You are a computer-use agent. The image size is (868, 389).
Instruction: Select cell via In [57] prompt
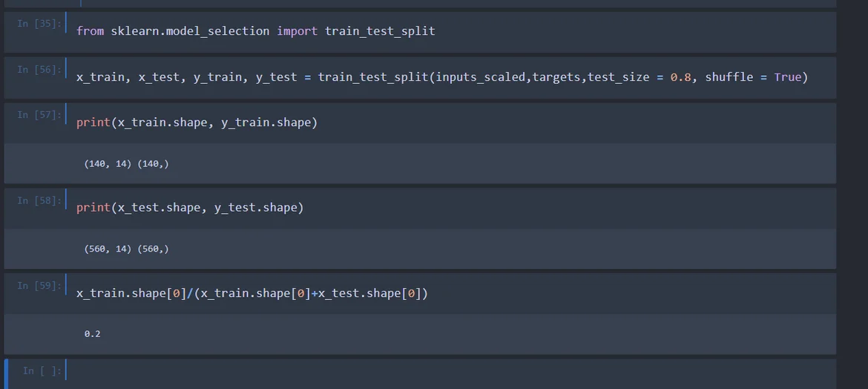39,115
